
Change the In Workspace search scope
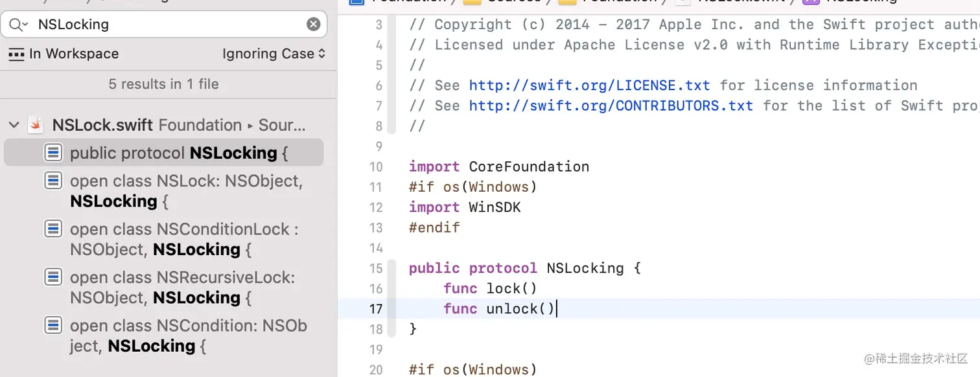click(64, 54)
